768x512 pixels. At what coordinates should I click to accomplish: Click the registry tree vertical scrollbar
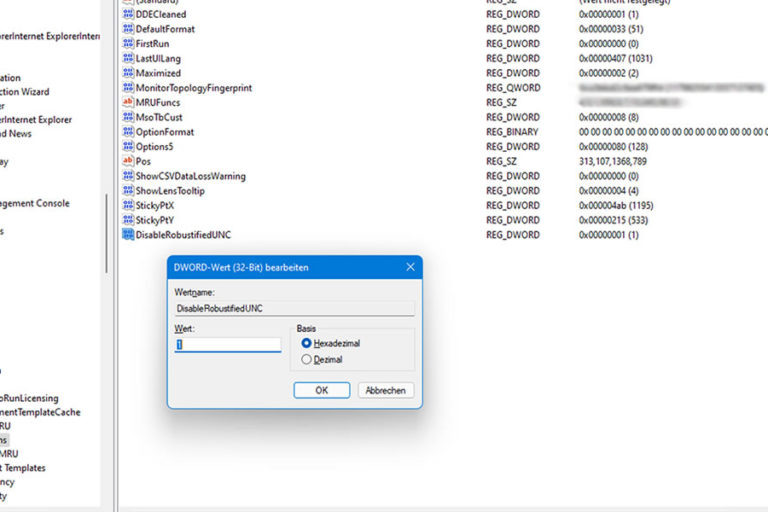pos(106,233)
